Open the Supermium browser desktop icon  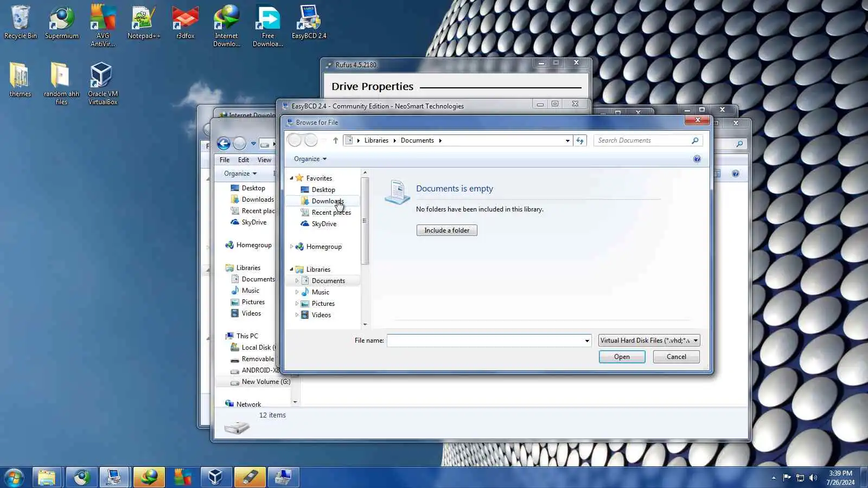click(62, 22)
